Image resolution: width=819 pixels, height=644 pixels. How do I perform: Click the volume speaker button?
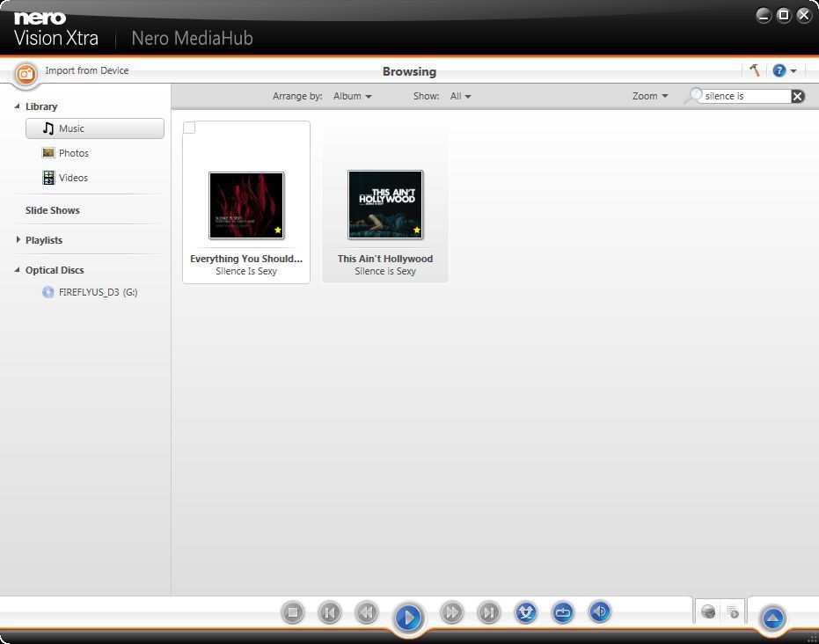coord(600,611)
